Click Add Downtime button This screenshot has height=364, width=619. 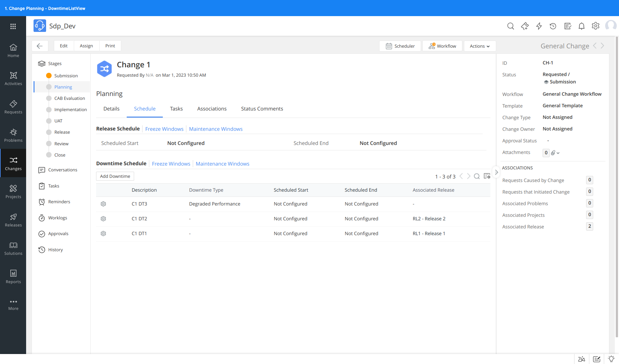(115, 176)
